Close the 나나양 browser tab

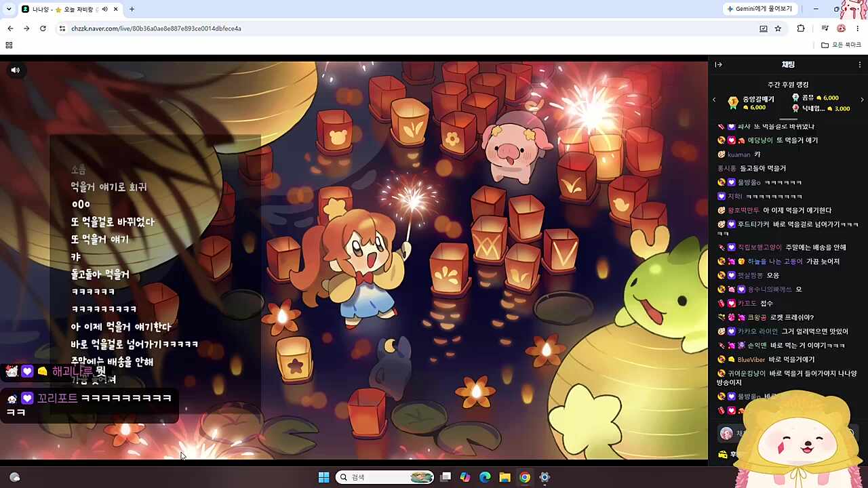click(x=116, y=9)
